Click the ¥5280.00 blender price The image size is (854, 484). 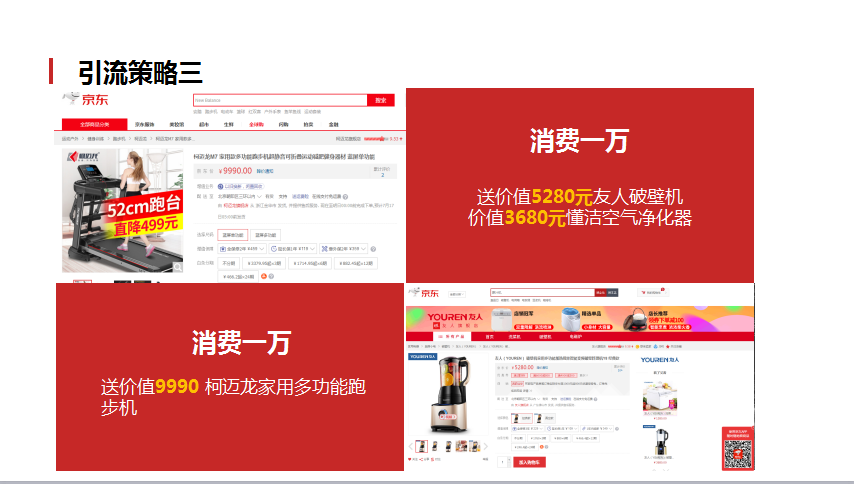tap(523, 367)
